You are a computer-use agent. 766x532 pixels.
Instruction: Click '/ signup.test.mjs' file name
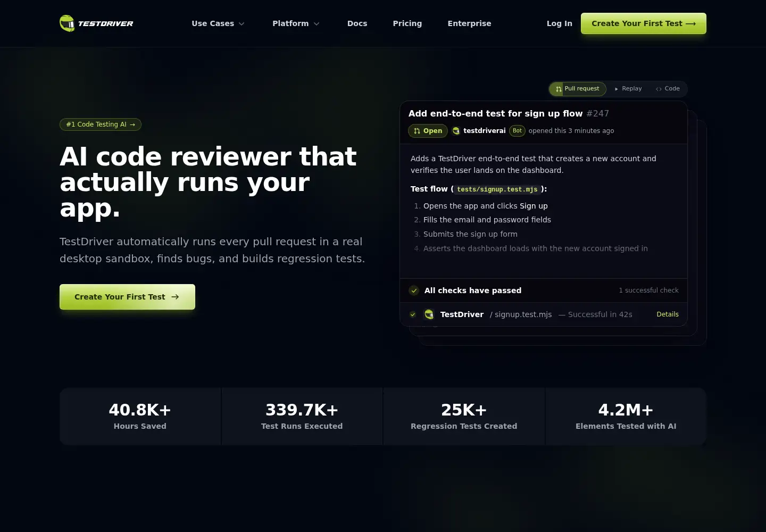pos(521,314)
